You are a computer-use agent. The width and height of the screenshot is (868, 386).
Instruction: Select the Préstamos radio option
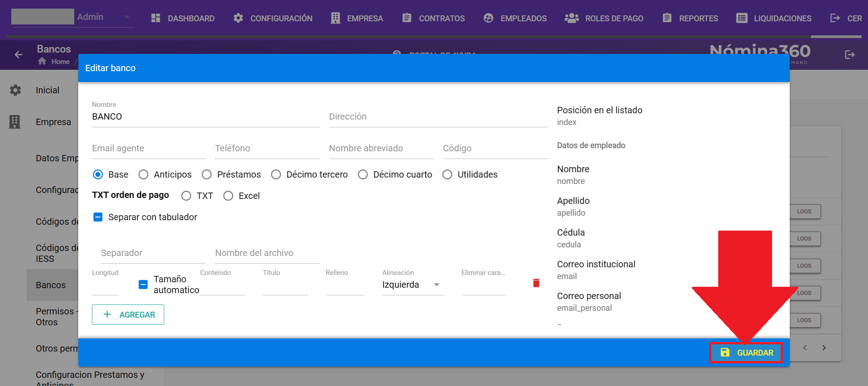(207, 174)
